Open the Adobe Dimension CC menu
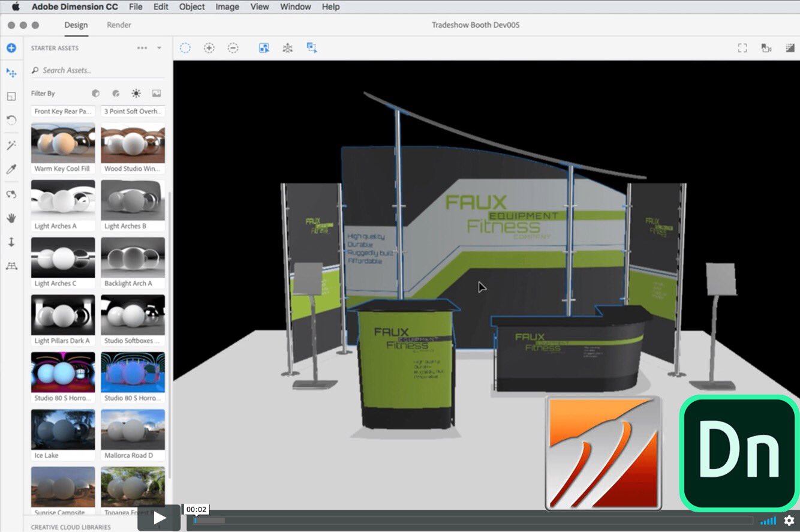 click(x=75, y=7)
